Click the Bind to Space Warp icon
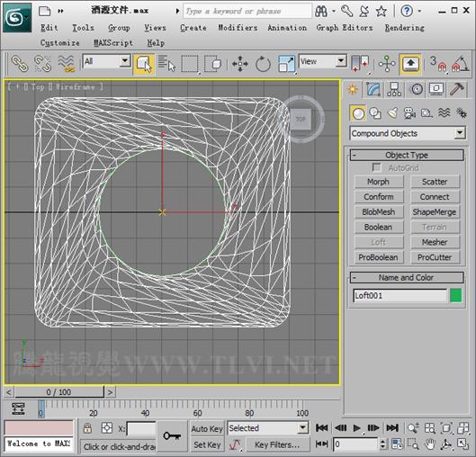The height and width of the screenshot is (457, 476). tap(67, 64)
